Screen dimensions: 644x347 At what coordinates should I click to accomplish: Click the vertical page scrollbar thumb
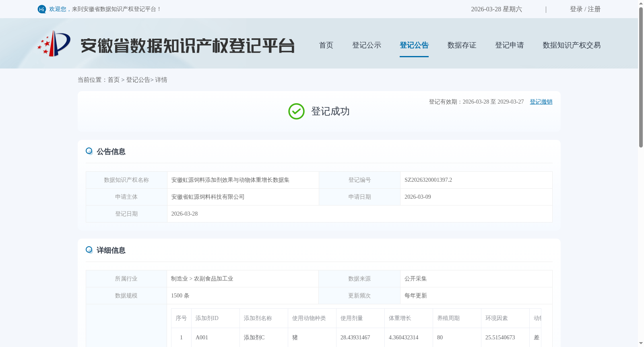click(641, 77)
